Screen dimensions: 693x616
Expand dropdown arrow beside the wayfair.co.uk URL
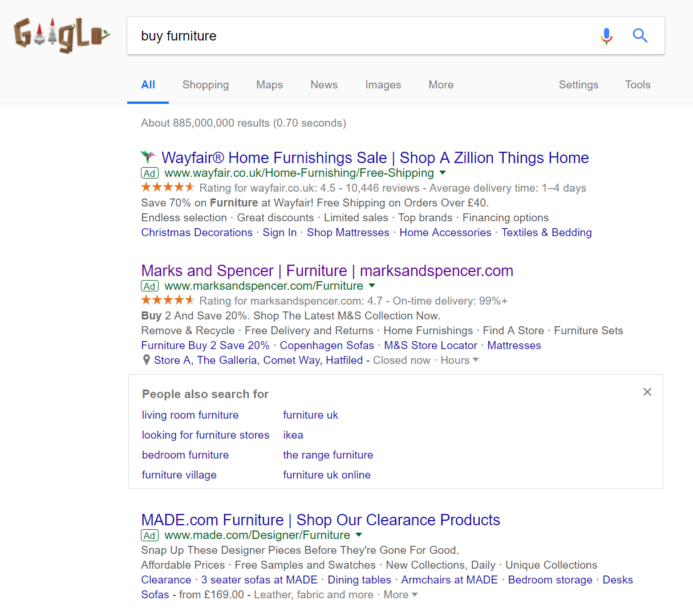pyautogui.click(x=443, y=172)
